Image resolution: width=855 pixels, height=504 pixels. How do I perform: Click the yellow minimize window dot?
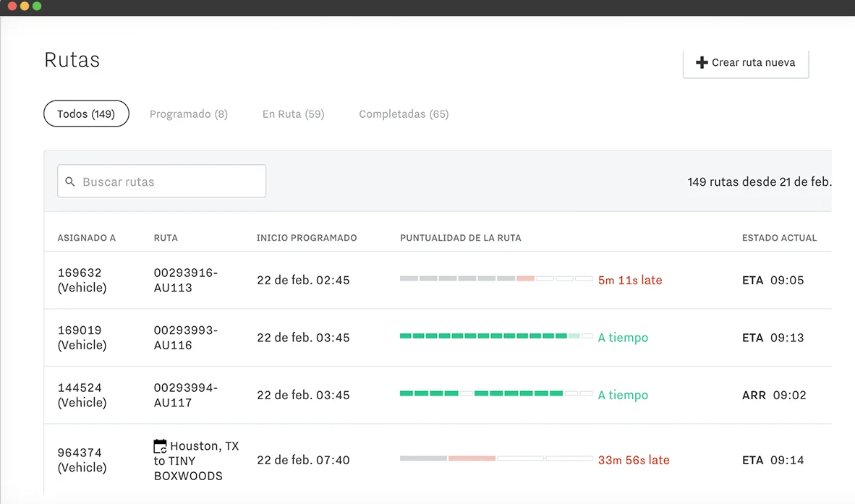pos(25,6)
